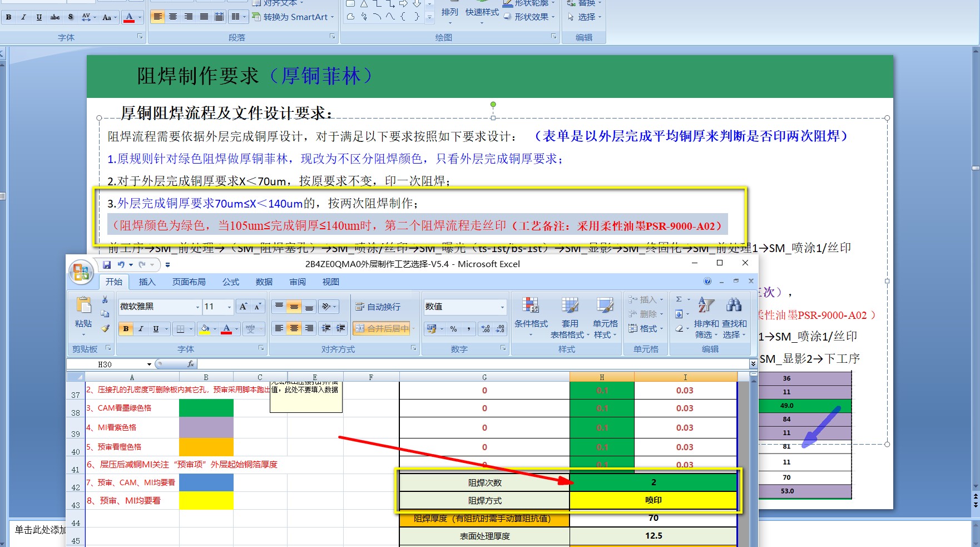The height and width of the screenshot is (547, 980).
Task: Bottom-align cell contents in Excel
Action: tap(309, 307)
